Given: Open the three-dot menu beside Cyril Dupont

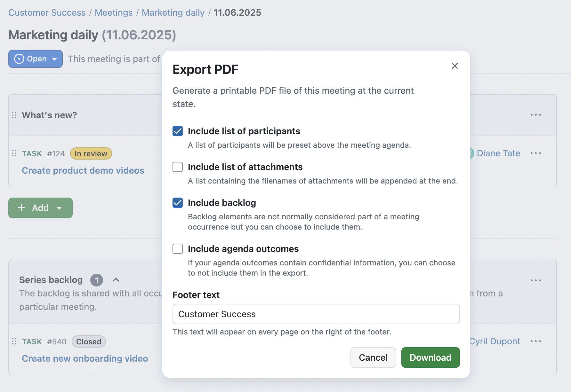Looking at the screenshot, I should (x=536, y=341).
